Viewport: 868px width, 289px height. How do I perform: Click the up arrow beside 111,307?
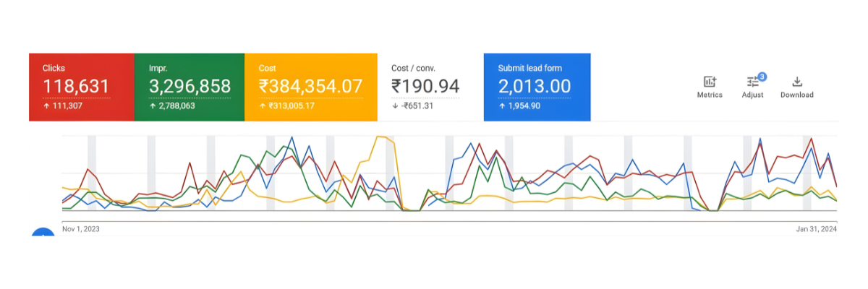(x=46, y=105)
